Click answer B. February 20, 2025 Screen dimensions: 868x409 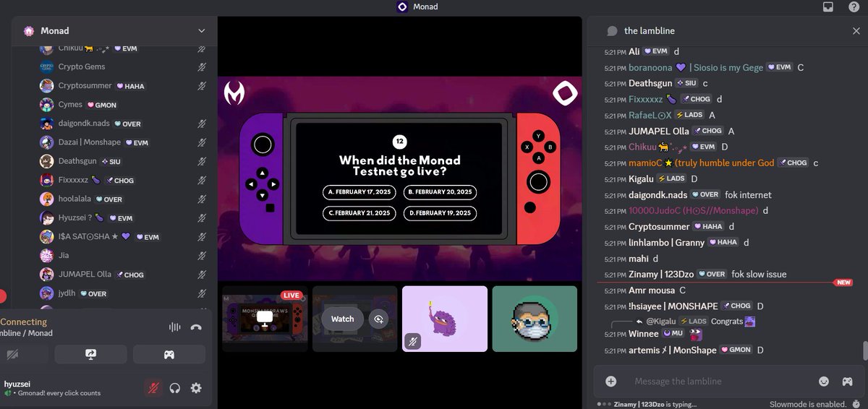point(440,192)
